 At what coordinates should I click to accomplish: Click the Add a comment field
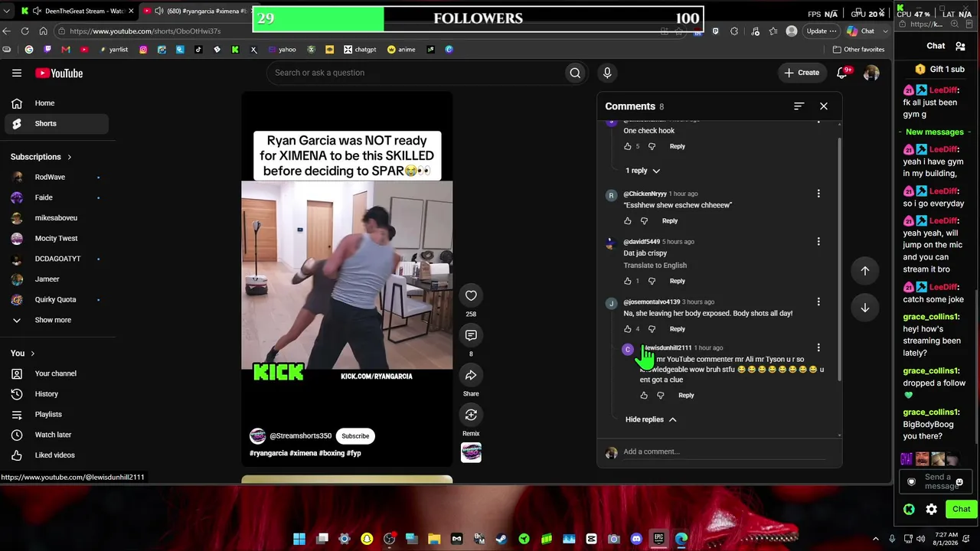(724, 452)
